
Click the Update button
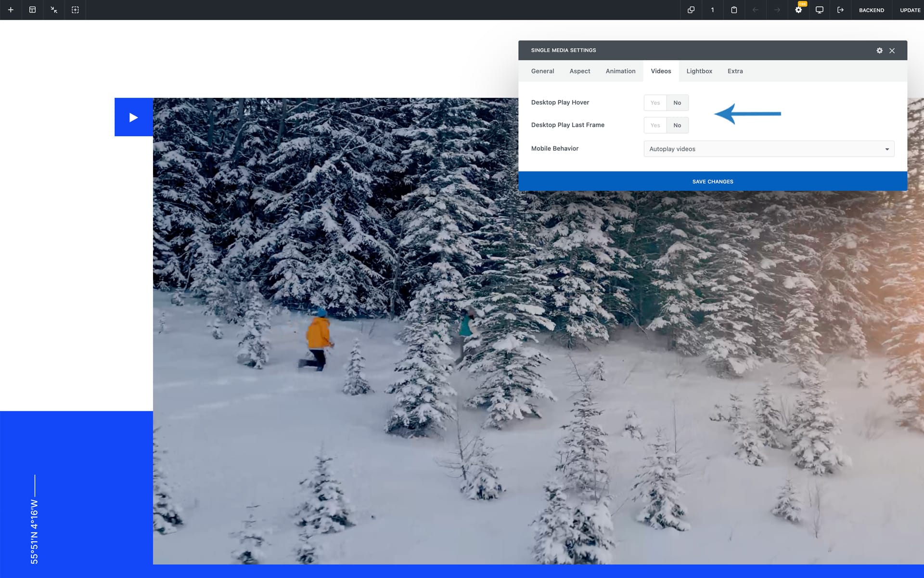point(910,10)
